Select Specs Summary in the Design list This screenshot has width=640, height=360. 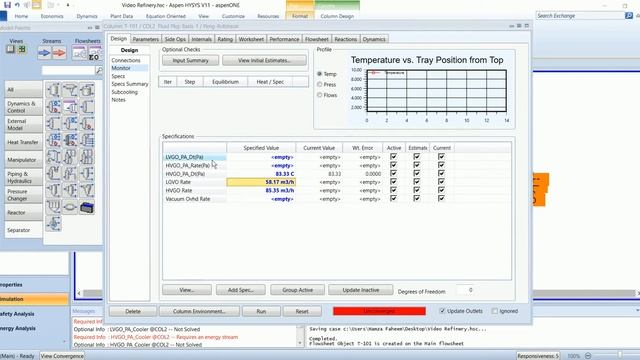click(130, 84)
